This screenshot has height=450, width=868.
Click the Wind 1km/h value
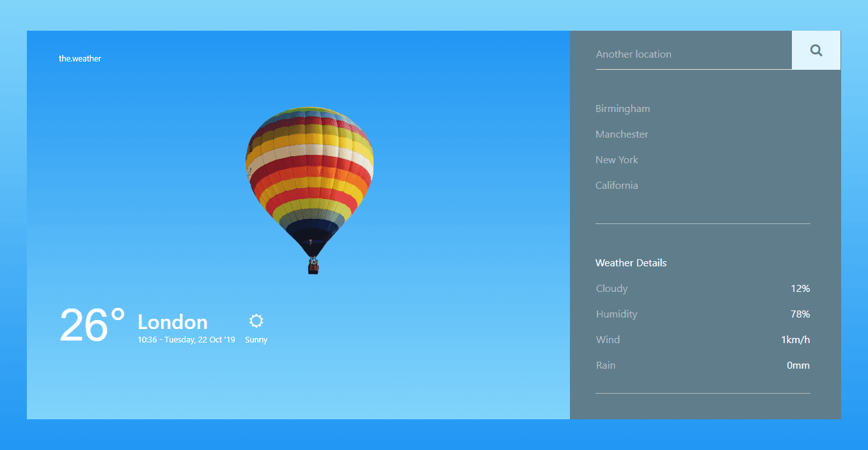tap(794, 339)
